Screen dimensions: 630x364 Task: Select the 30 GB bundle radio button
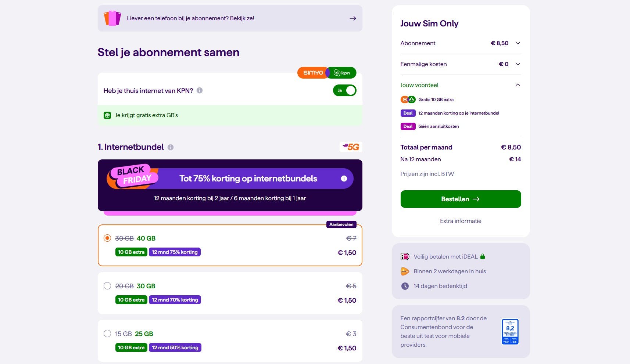point(107,286)
